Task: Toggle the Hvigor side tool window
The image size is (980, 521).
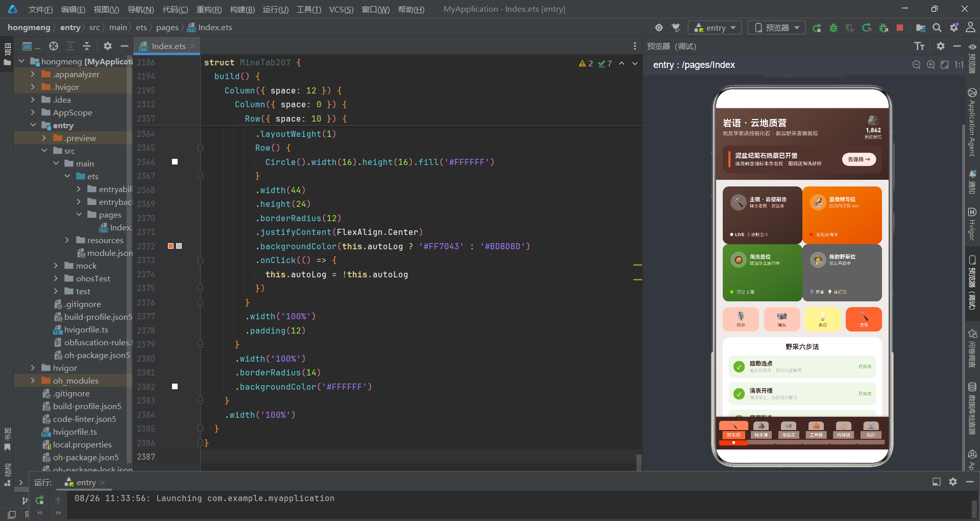Action: [x=972, y=224]
